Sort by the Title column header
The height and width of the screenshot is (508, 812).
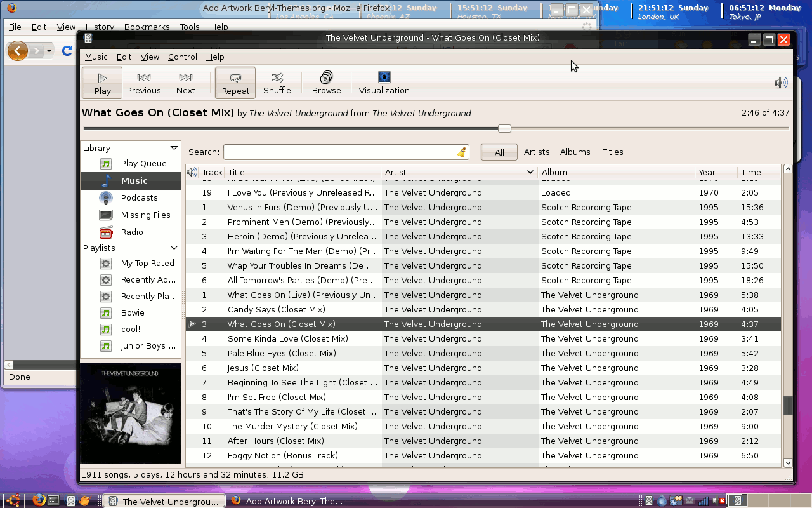(303, 172)
